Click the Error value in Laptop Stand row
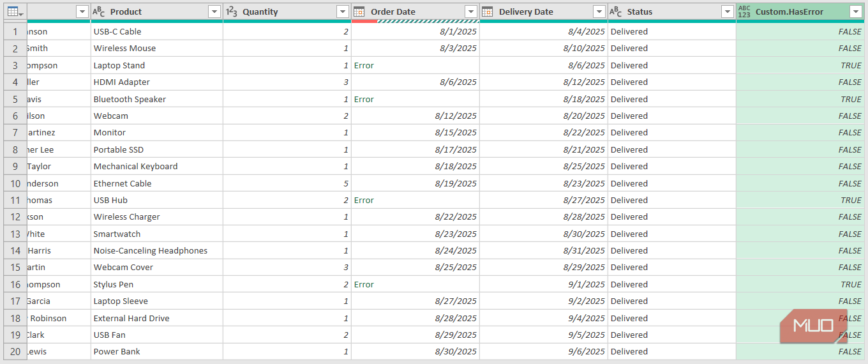The height and width of the screenshot is (364, 868). click(x=364, y=65)
